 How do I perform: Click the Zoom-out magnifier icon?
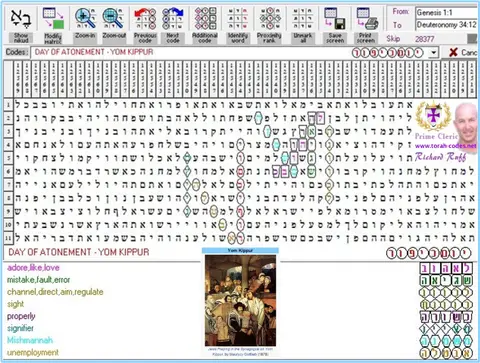tap(113, 19)
